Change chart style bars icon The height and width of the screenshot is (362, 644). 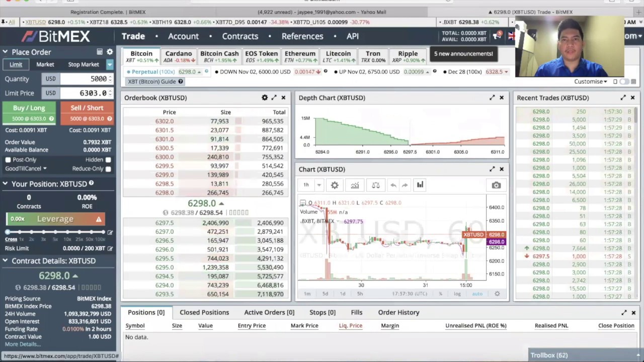click(420, 185)
